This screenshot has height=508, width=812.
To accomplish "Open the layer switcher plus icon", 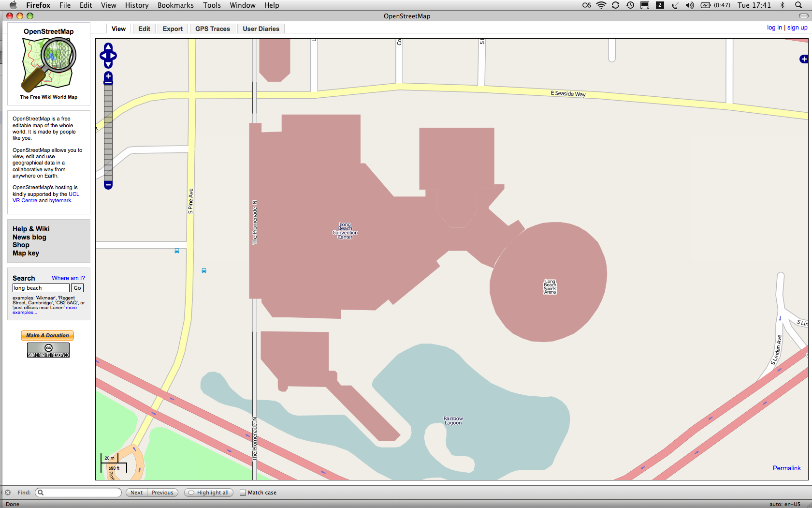I will tap(803, 59).
